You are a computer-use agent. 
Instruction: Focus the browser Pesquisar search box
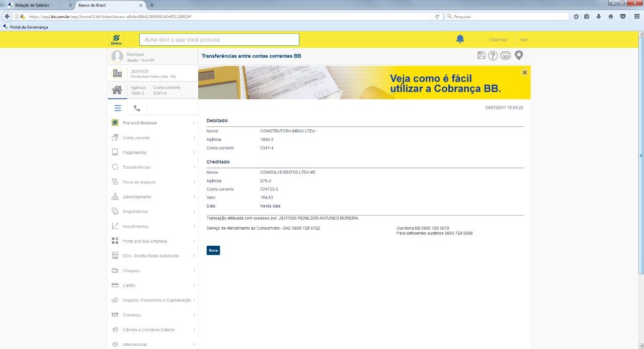(x=507, y=17)
